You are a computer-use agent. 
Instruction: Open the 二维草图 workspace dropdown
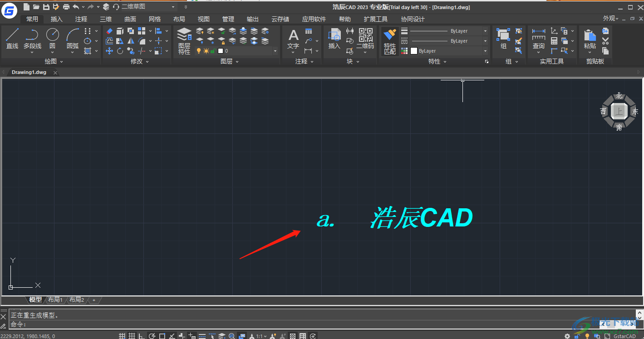click(x=173, y=7)
